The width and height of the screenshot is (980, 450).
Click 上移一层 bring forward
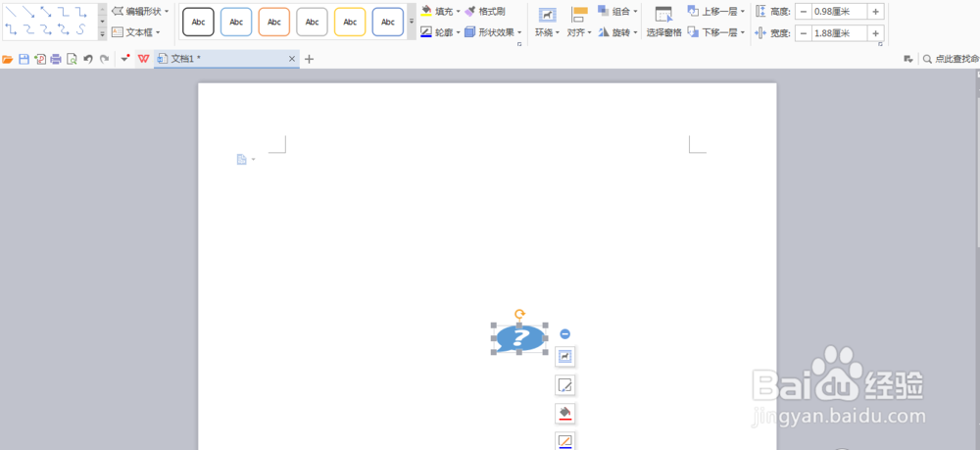716,11
